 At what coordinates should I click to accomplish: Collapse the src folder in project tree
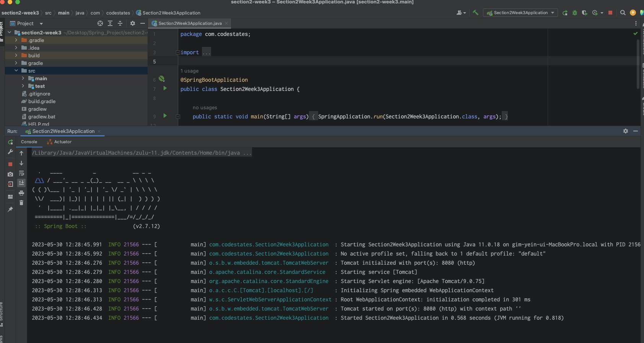pos(16,71)
